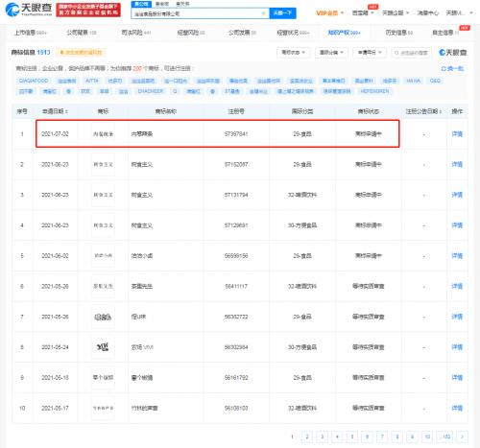Image resolution: width=480 pixels, height=448 pixels.
Task: Expand the 申请年份 filter dropdown
Action: [370, 53]
